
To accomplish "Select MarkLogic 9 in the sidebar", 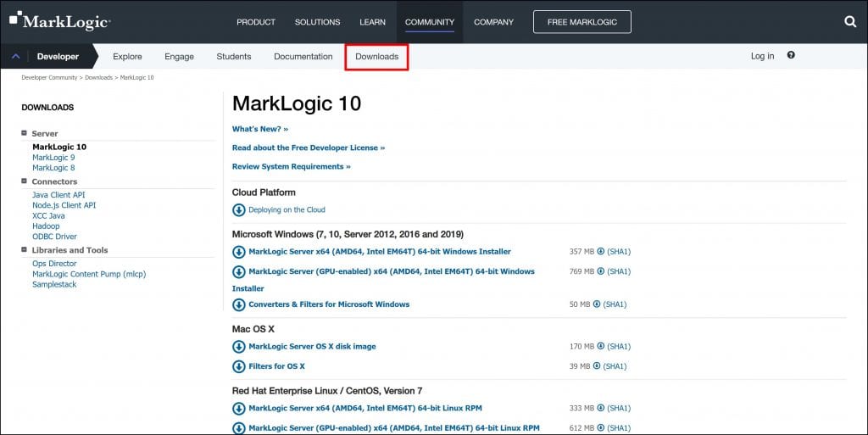I will (x=53, y=158).
